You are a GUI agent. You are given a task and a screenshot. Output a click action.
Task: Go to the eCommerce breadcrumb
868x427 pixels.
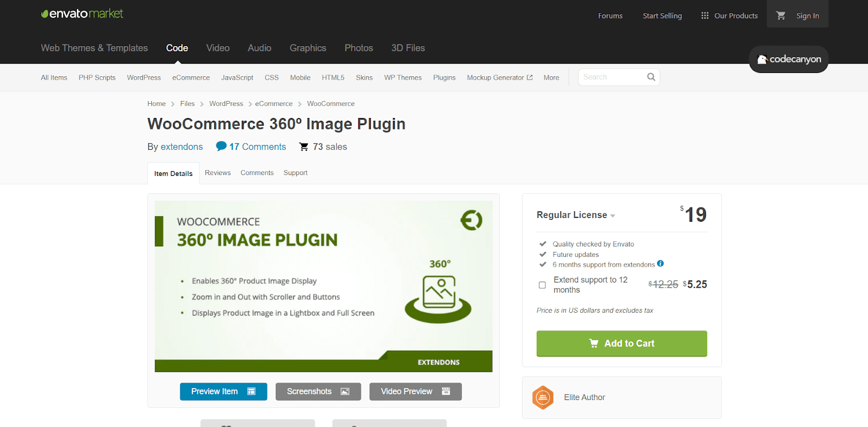click(274, 104)
